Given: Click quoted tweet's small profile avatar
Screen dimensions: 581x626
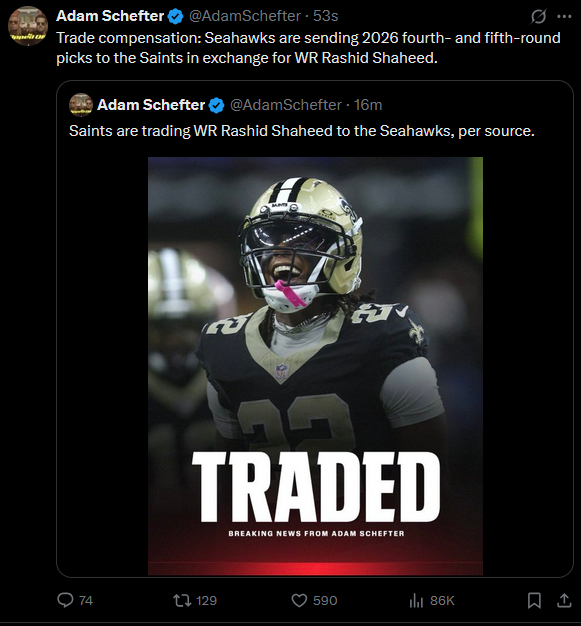Looking at the screenshot, I should point(81,105).
